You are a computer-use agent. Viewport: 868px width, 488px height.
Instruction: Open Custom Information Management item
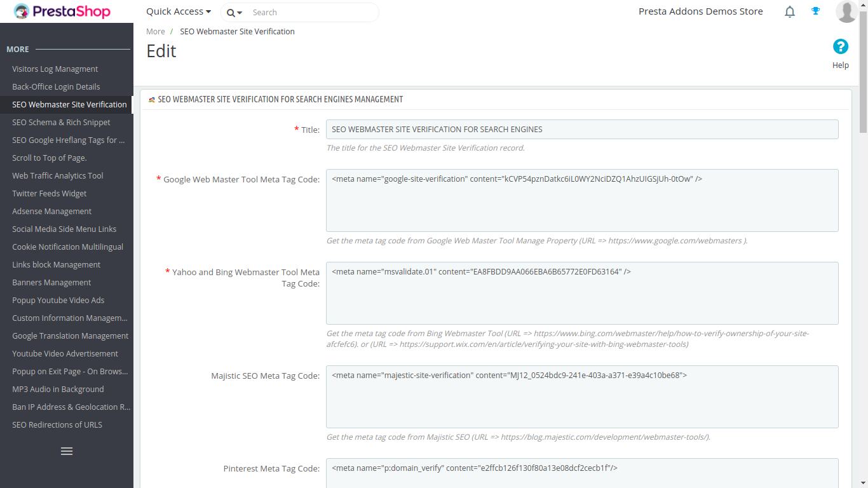tap(67, 318)
